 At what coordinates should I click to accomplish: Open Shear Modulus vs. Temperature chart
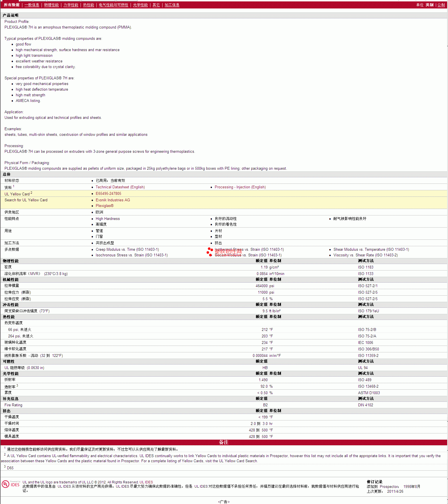point(371,250)
